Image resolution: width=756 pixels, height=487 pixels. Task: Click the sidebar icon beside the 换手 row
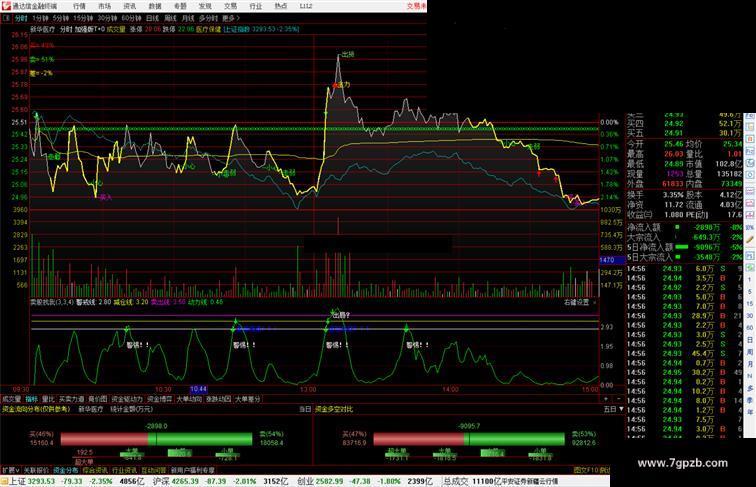(750, 192)
